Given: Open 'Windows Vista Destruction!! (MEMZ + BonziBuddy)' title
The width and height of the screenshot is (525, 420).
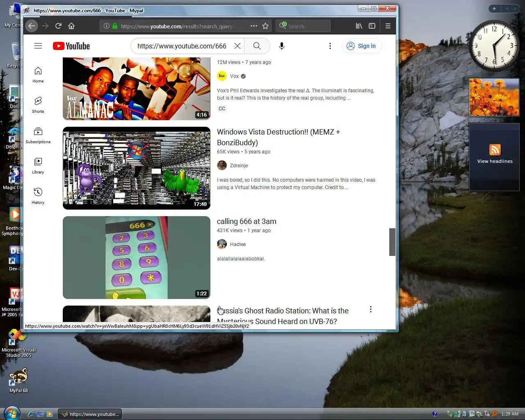Looking at the screenshot, I should (278, 137).
